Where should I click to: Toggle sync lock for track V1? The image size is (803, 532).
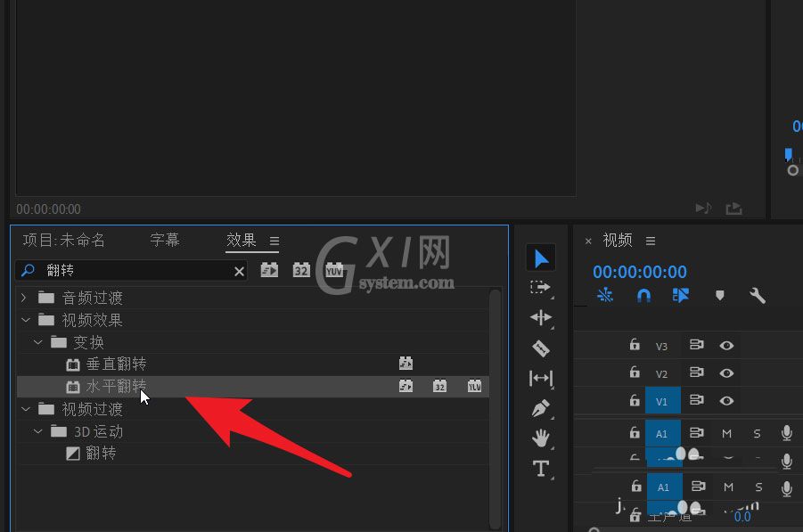696,400
